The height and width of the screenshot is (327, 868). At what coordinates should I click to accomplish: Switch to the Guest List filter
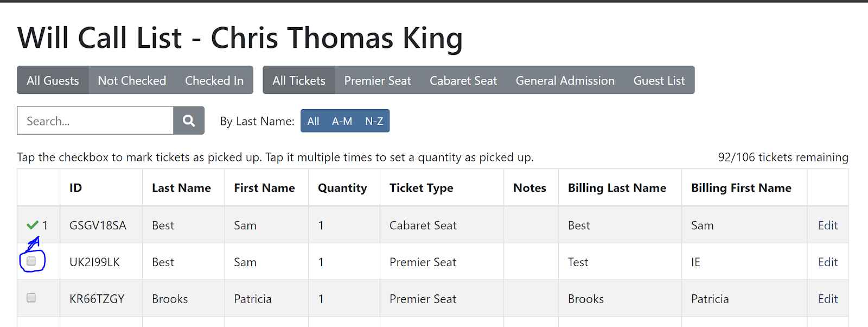coord(659,80)
